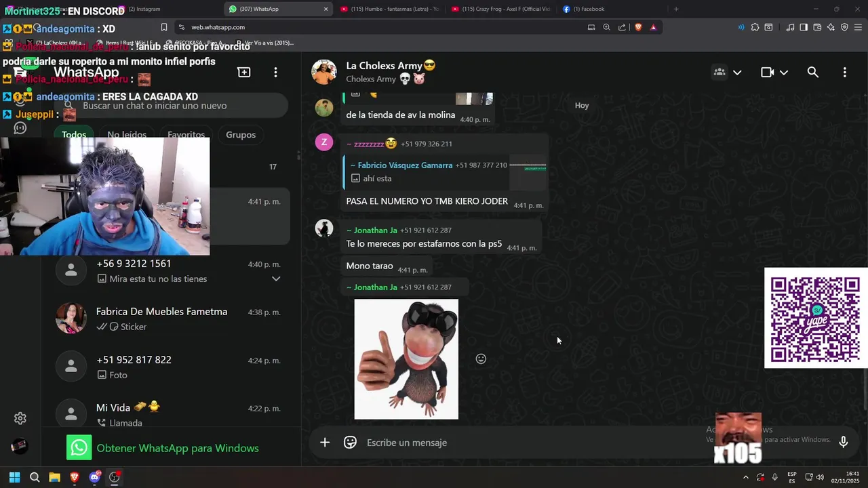868x488 pixels.
Task: Search within the La Cholexs Army chat
Action: (x=813, y=73)
